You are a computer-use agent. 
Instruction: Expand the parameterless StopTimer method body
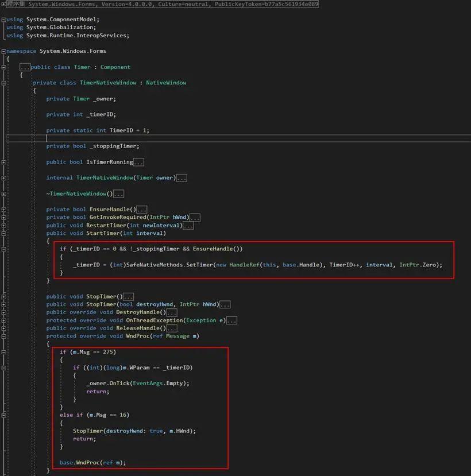129,296
